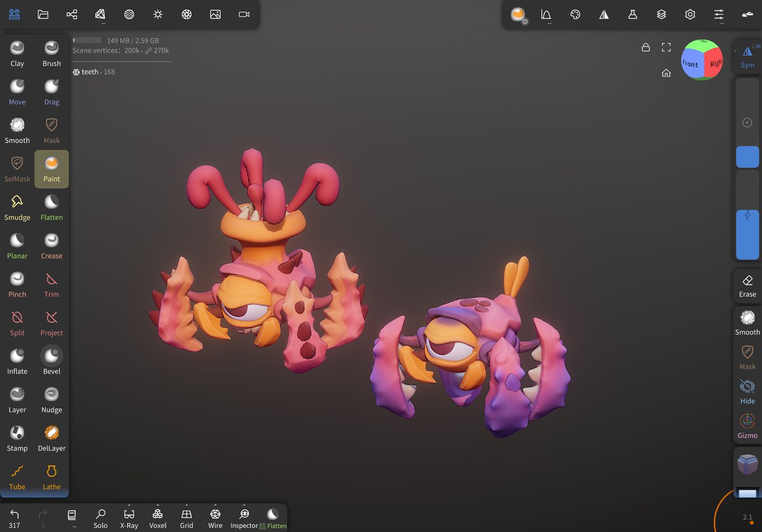Pick the Project tool
This screenshot has height=532, width=762.
tap(51, 323)
